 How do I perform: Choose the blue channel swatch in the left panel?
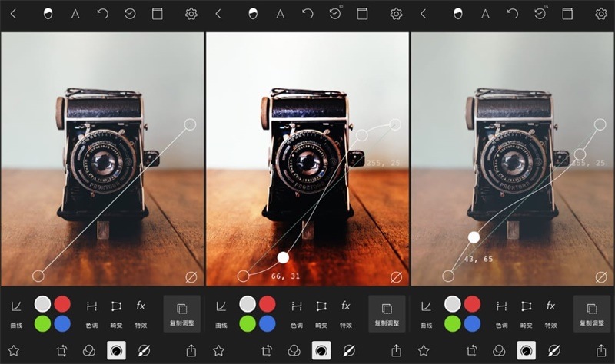point(62,323)
